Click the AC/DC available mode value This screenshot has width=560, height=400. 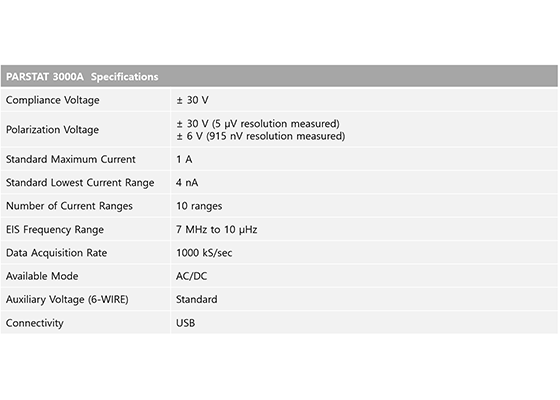coord(191,276)
